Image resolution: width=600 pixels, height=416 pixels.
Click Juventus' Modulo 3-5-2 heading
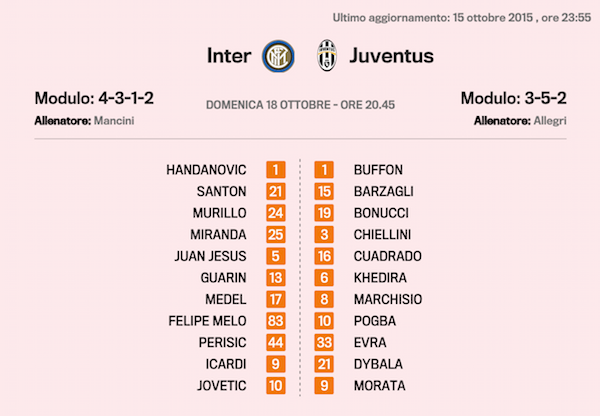coord(513,99)
